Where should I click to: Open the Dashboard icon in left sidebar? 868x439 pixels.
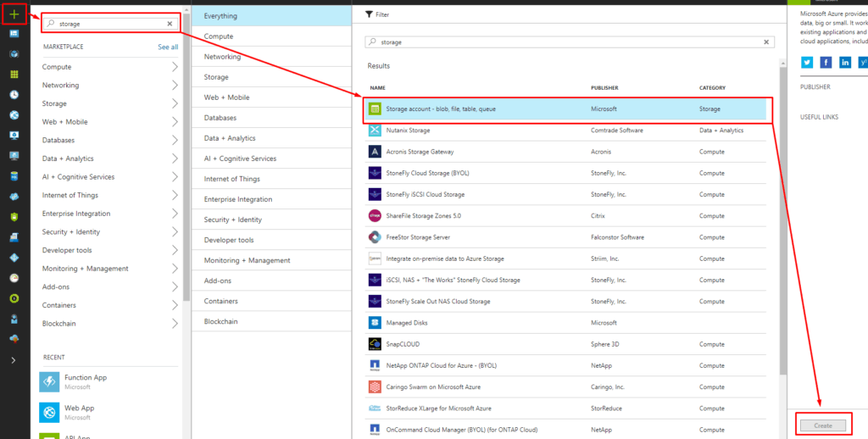point(14,34)
